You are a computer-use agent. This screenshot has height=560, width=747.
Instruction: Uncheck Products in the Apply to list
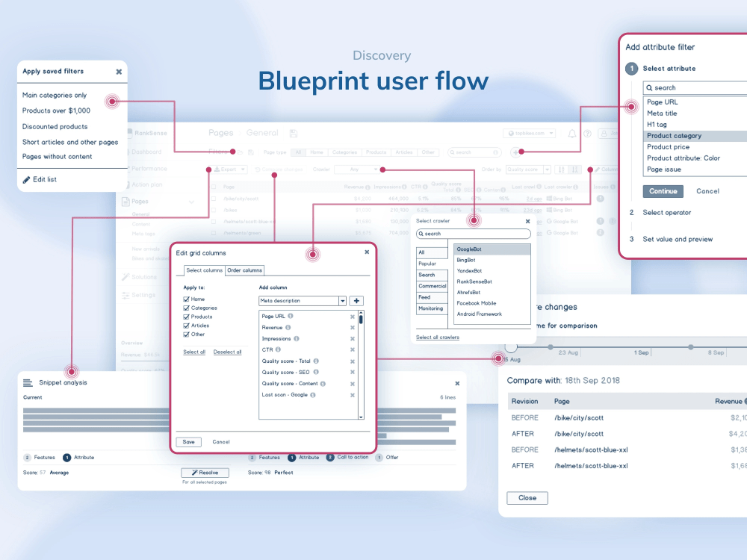185,316
